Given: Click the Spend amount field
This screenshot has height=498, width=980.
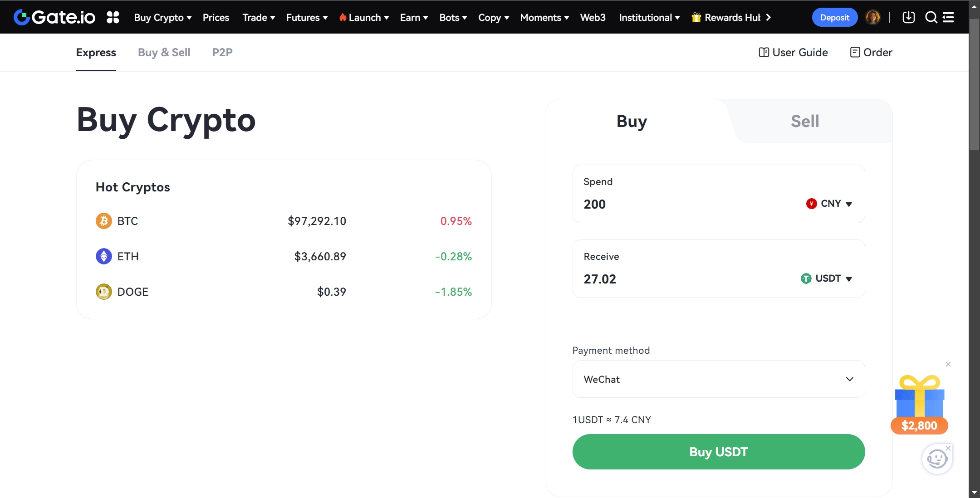Looking at the screenshot, I should 681,204.
